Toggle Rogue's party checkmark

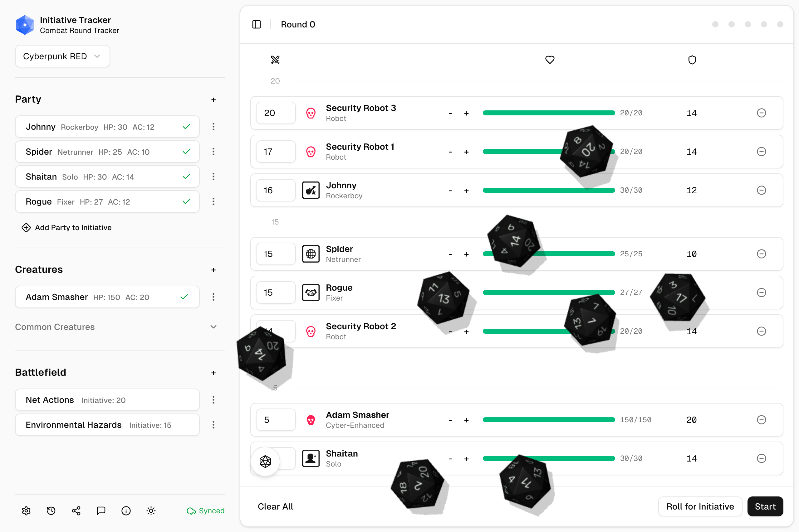pyautogui.click(x=186, y=201)
